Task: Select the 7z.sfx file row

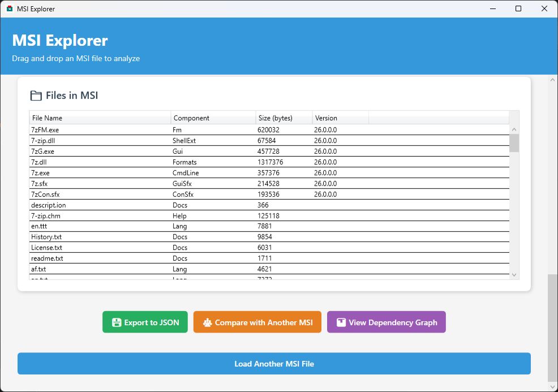Action: [x=269, y=183]
